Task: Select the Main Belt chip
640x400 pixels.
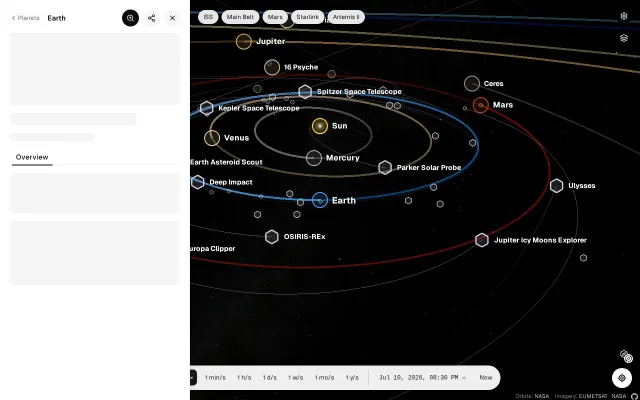Action: [x=240, y=17]
